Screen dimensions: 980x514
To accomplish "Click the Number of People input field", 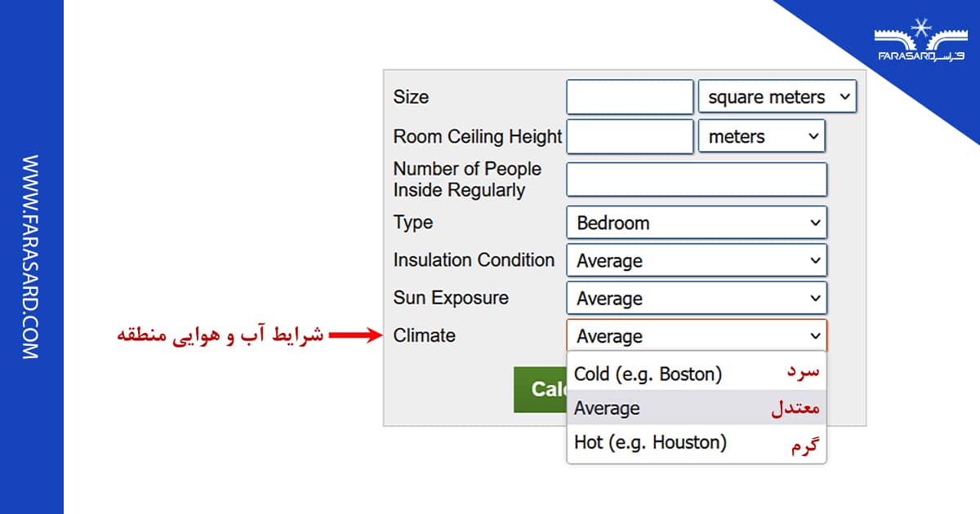I will click(x=696, y=179).
